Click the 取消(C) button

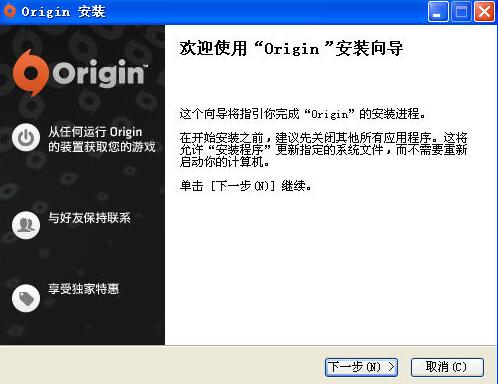(x=447, y=367)
